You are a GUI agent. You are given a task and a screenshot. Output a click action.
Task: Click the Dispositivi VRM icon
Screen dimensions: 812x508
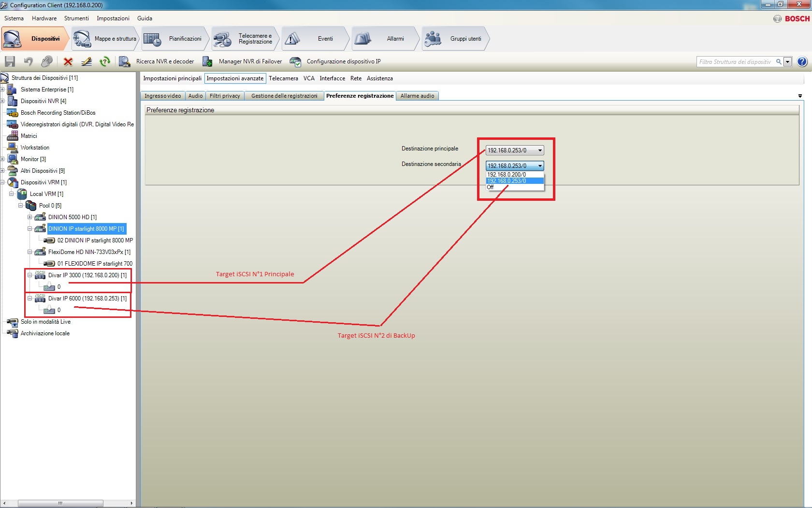tap(12, 182)
